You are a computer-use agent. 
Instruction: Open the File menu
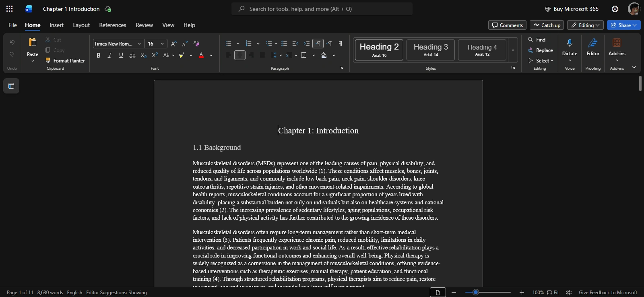[x=13, y=25]
